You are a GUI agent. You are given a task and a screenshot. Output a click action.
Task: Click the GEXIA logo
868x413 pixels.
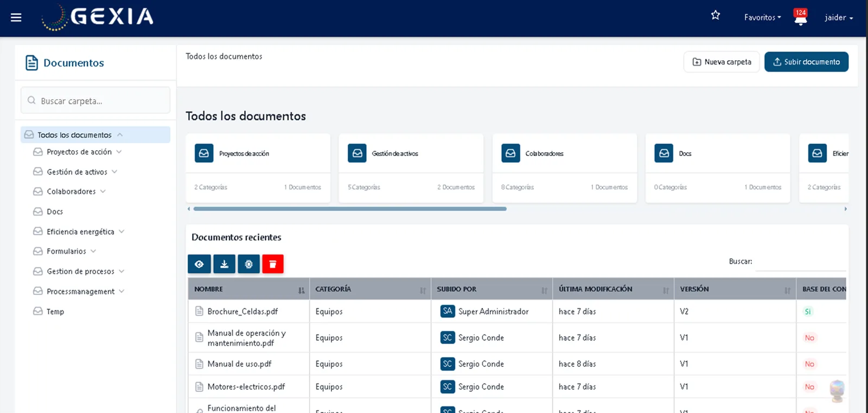tap(98, 17)
